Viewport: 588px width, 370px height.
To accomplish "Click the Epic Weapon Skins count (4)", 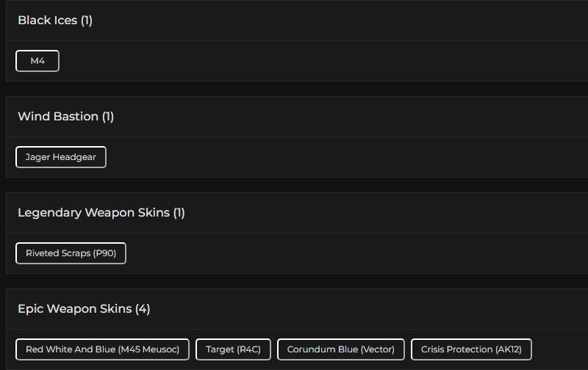I will [x=143, y=309].
